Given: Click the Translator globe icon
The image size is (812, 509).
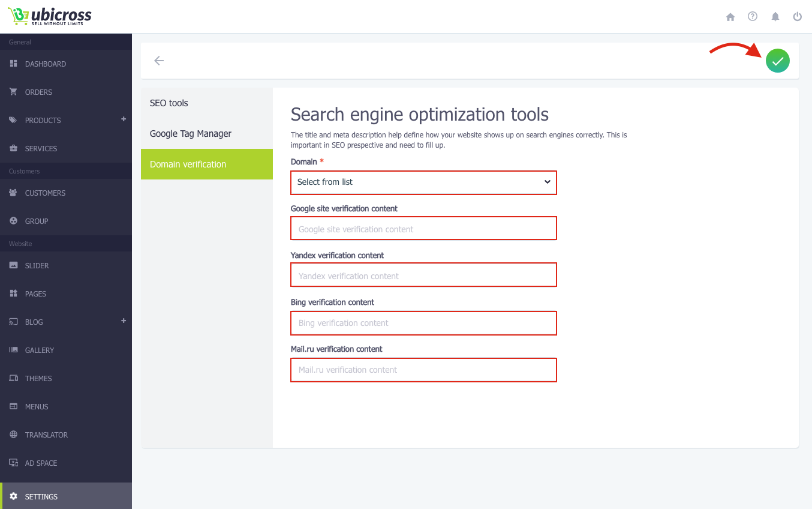Looking at the screenshot, I should tap(13, 435).
